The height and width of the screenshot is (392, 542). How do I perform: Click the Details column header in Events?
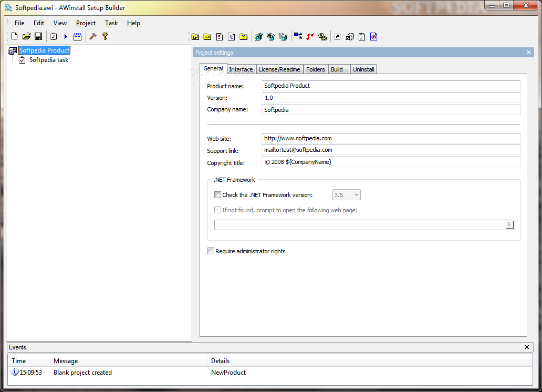(369, 361)
